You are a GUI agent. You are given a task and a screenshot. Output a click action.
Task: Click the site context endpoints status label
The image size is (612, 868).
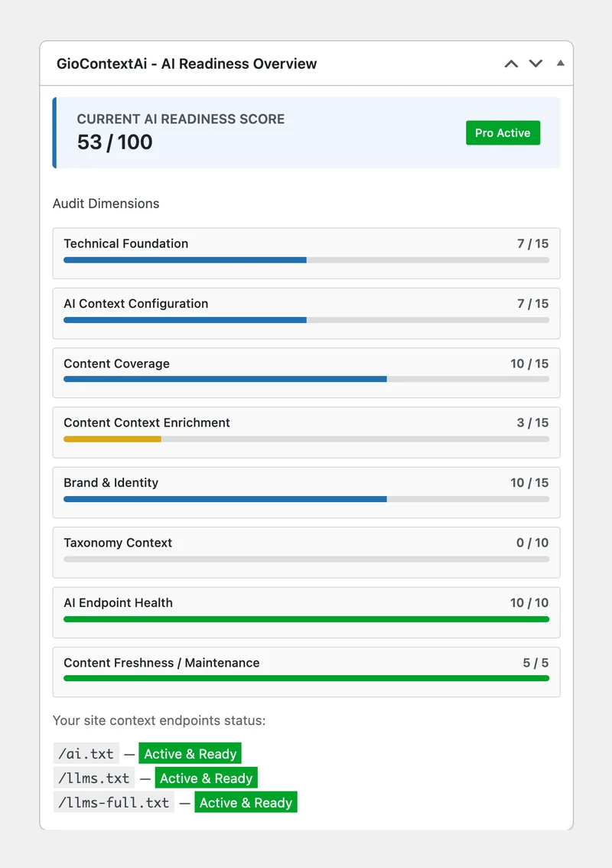pos(159,721)
